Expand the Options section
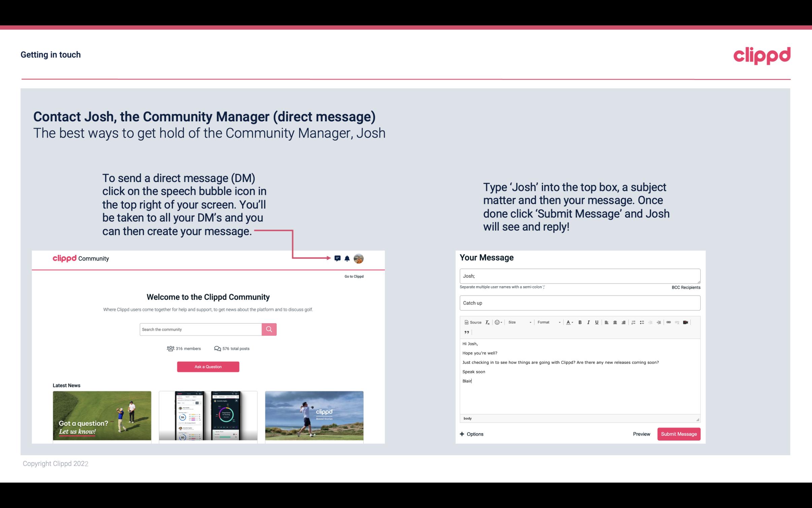The height and width of the screenshot is (508, 812). pyautogui.click(x=470, y=434)
